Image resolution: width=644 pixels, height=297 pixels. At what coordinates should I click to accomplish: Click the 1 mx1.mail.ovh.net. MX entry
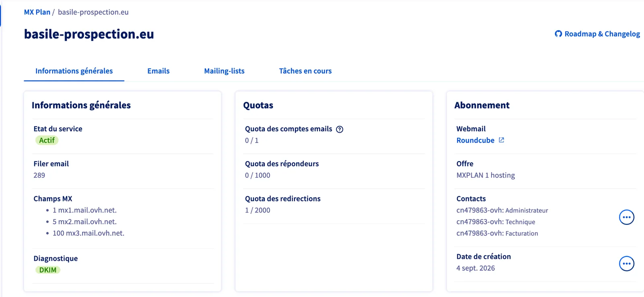point(85,210)
